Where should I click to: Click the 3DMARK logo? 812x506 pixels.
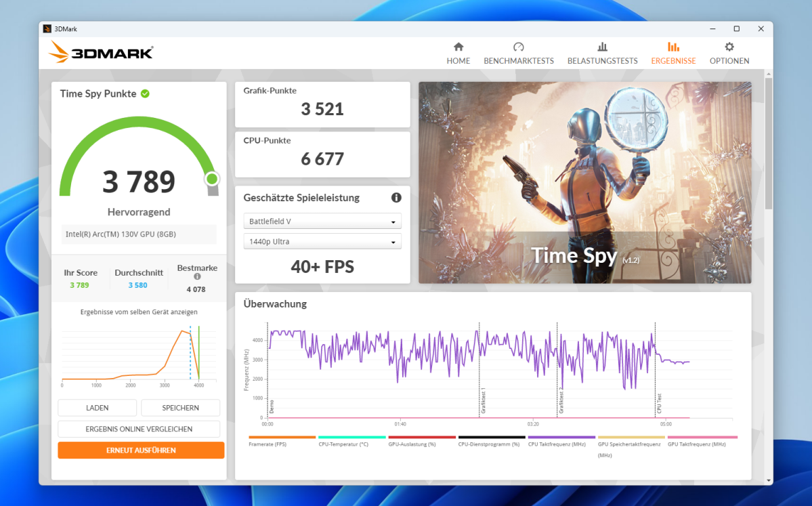pos(101,52)
